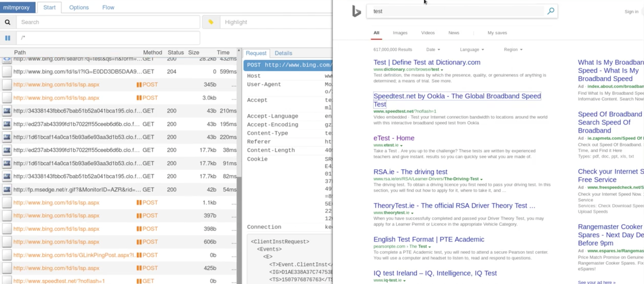
Task: Select the 345b lsp.aspx POST flow
Action: pos(119,85)
